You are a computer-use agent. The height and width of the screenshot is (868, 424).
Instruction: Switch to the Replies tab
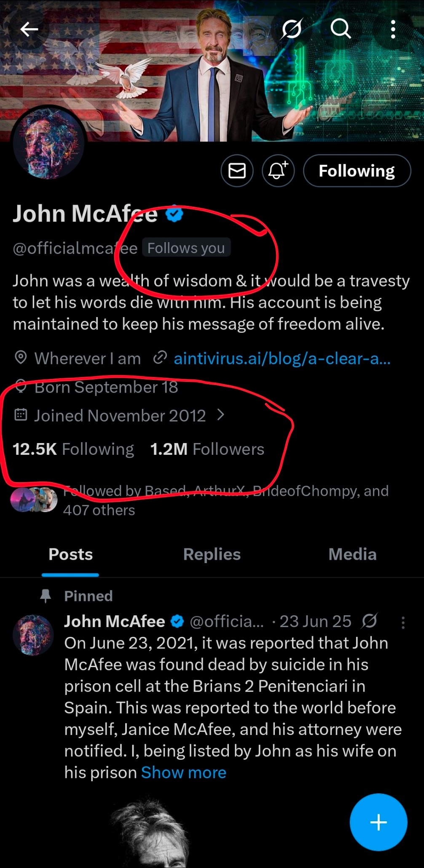click(212, 554)
